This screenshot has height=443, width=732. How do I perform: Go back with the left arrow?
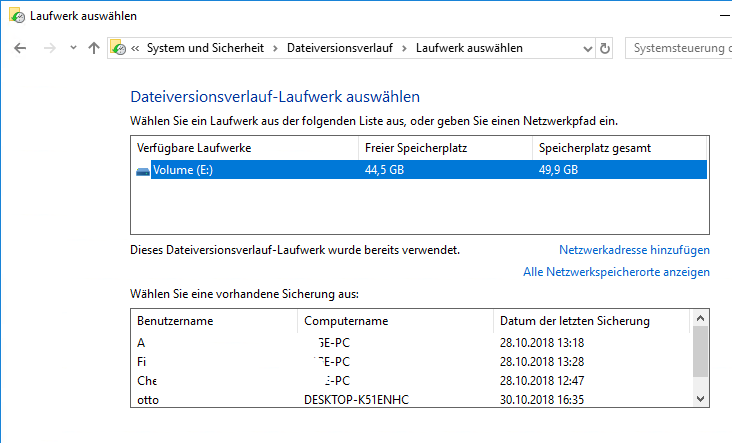20,48
